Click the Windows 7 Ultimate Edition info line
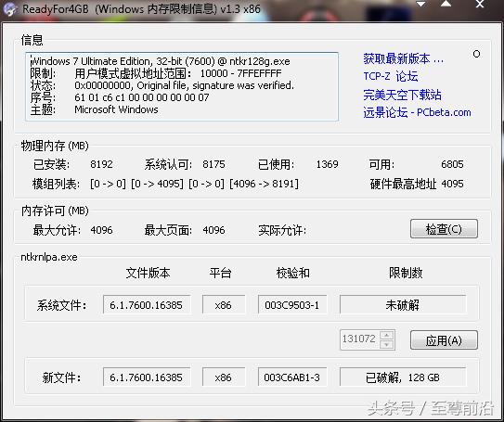 pos(160,61)
